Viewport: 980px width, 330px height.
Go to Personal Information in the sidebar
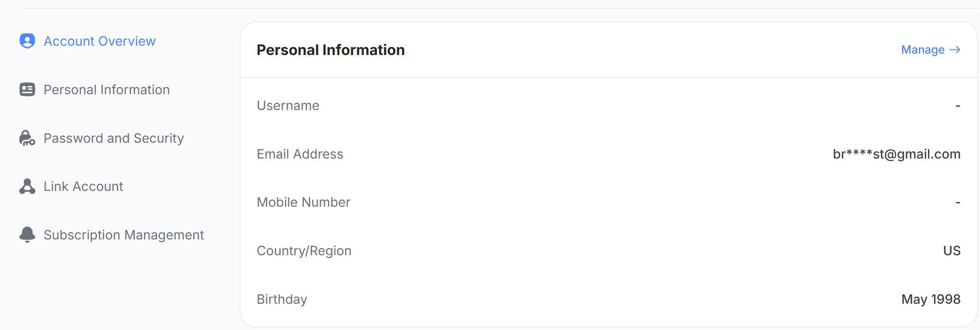coord(106,90)
